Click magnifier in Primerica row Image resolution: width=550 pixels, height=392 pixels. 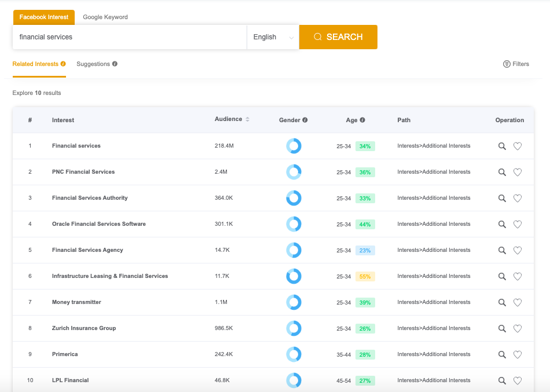[x=502, y=354]
